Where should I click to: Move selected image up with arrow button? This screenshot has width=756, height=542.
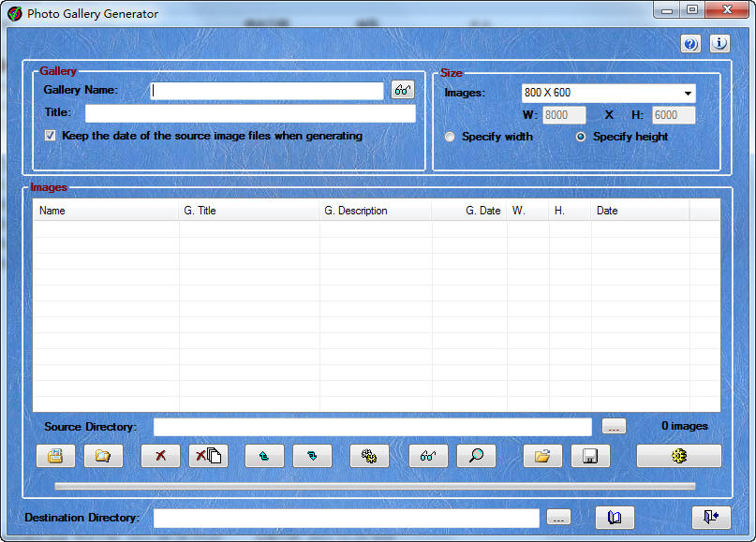(x=264, y=456)
